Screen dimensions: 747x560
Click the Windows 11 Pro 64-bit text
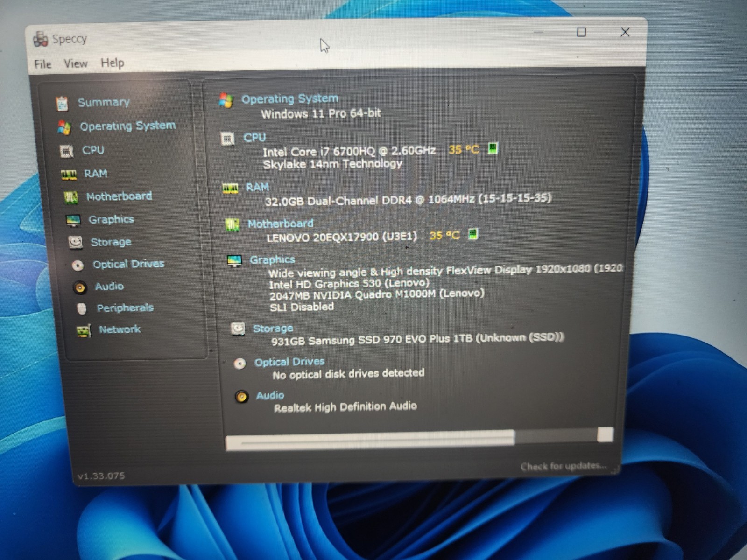321,113
